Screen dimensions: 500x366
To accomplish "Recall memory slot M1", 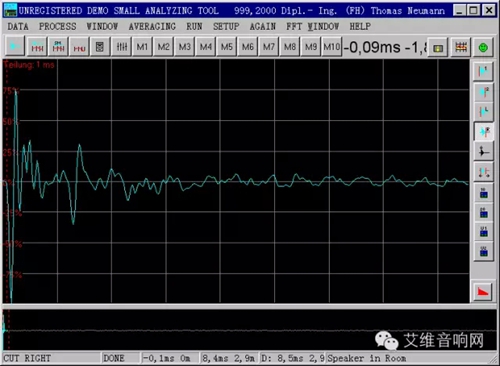I will click(x=142, y=47).
